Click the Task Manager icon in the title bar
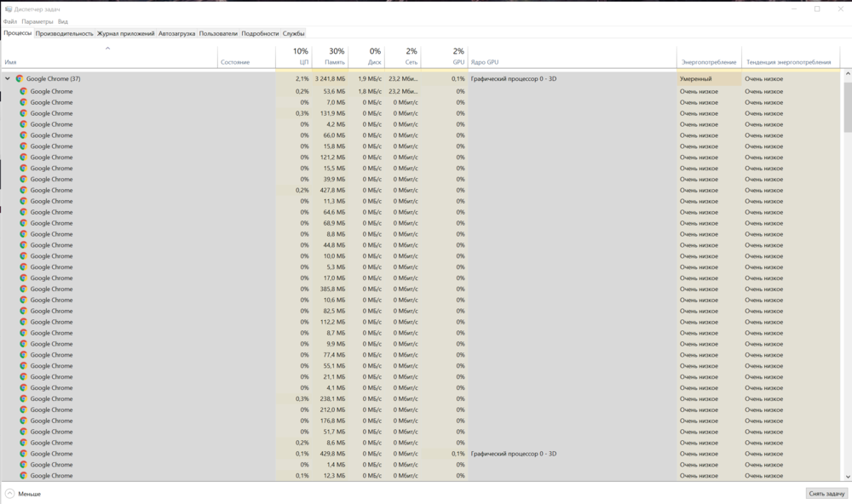Image resolution: width=852 pixels, height=504 pixels. pyautogui.click(x=8, y=9)
